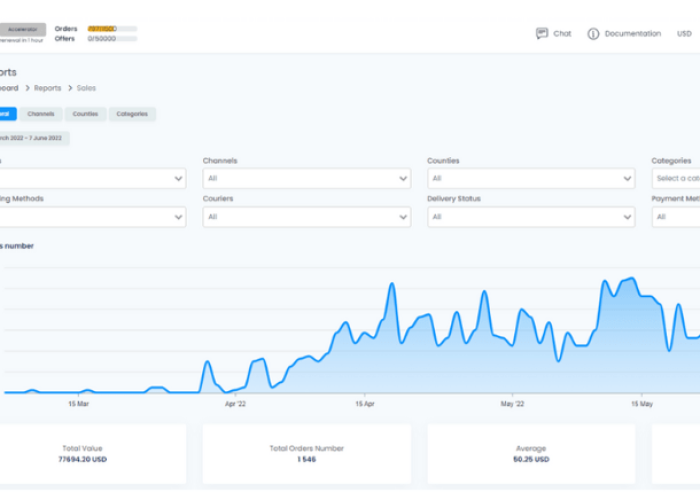Viewport: 700px width, 500px height.
Task: Click the Apr '22 axis label
Action: 235,404
